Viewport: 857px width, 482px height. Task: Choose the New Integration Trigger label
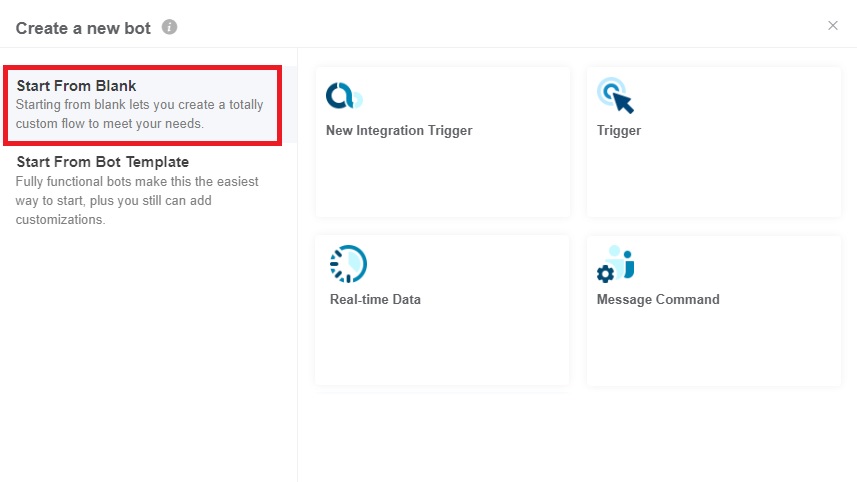coord(399,130)
